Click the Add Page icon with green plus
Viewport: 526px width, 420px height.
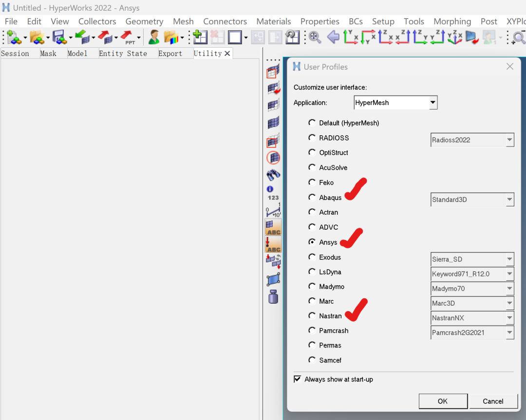(x=200, y=37)
